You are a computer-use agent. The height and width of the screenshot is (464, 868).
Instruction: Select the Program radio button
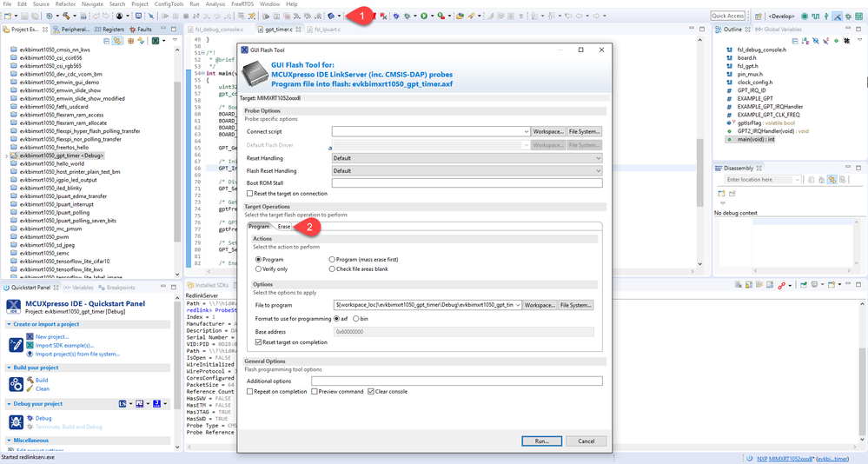coord(258,259)
